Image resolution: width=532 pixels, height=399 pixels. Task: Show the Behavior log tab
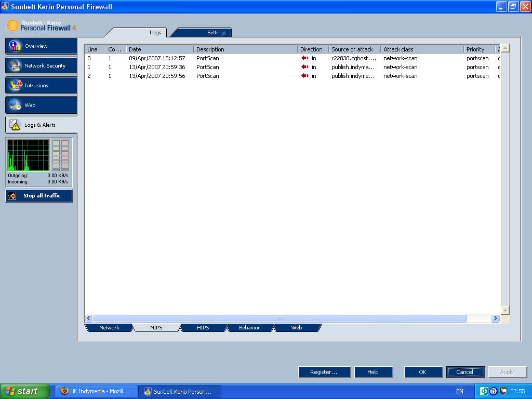249,328
